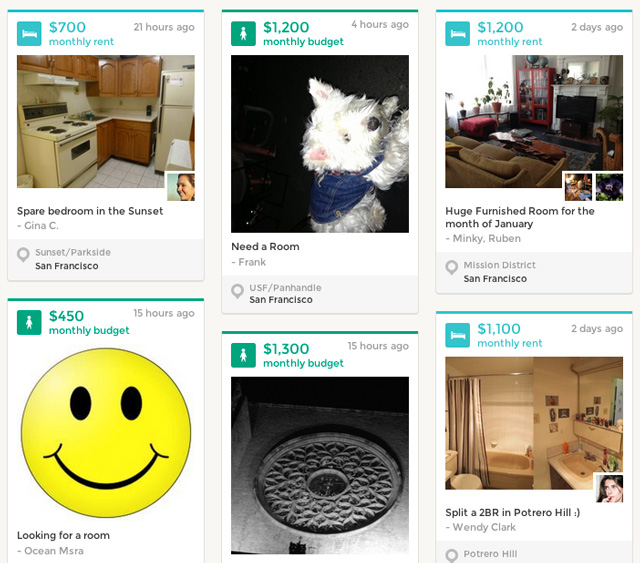This screenshot has height=563, width=640.
Task: Open the 'Spare bedroom in the Sunset' listing title
Action: (x=90, y=211)
